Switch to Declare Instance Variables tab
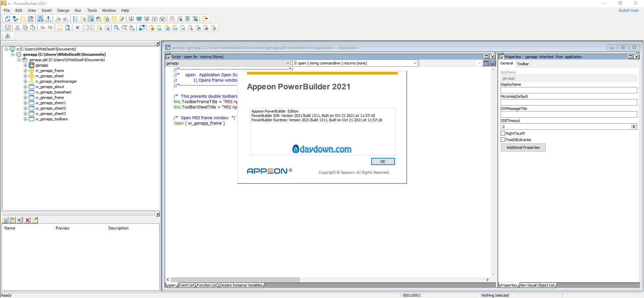Viewport: 644px width, 298px height. 241,285
